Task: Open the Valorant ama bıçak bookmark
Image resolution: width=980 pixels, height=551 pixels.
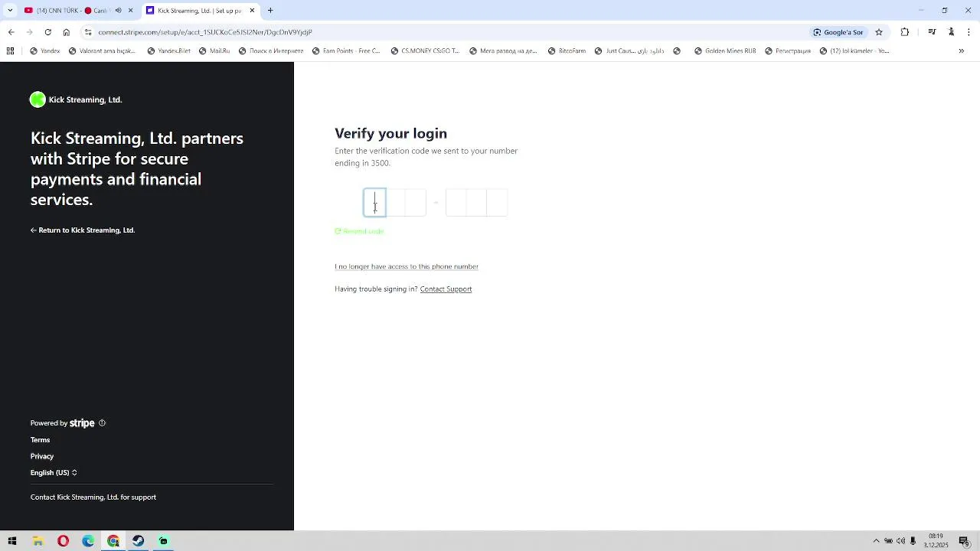Action: (x=102, y=51)
